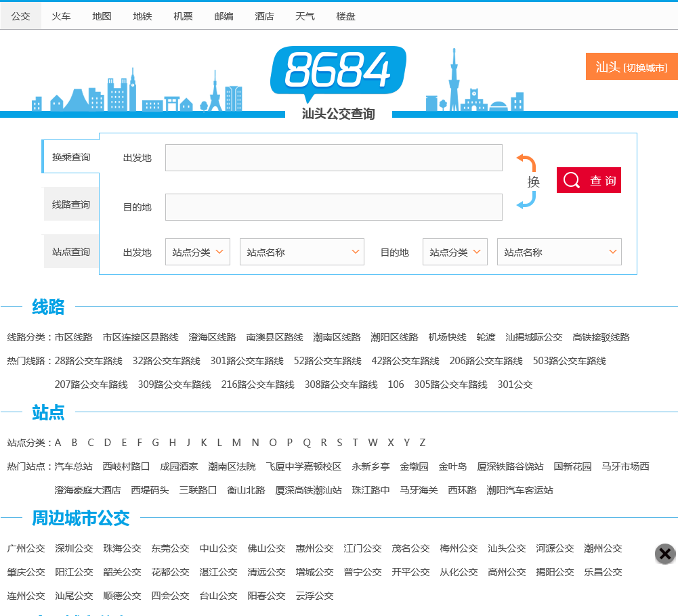The height and width of the screenshot is (616, 678).
Task: Open 云浮公交 city link
Action: (x=314, y=596)
